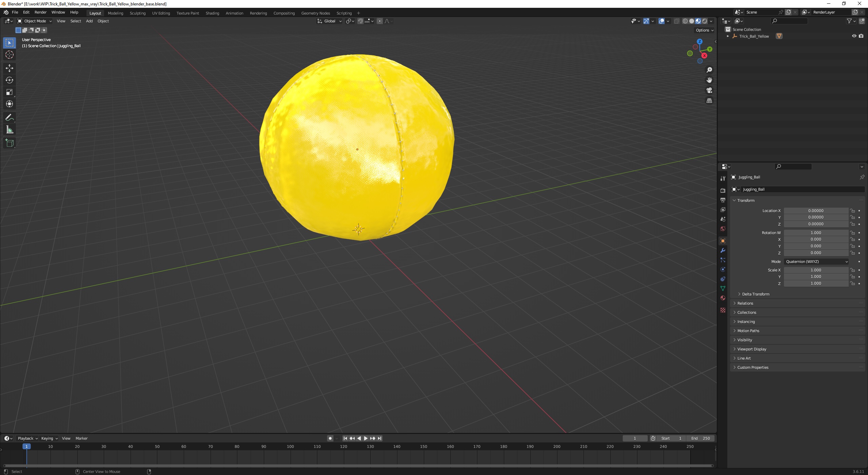This screenshot has height=475, width=868.
Task: Add a new collection in outliner
Action: [x=862, y=21]
